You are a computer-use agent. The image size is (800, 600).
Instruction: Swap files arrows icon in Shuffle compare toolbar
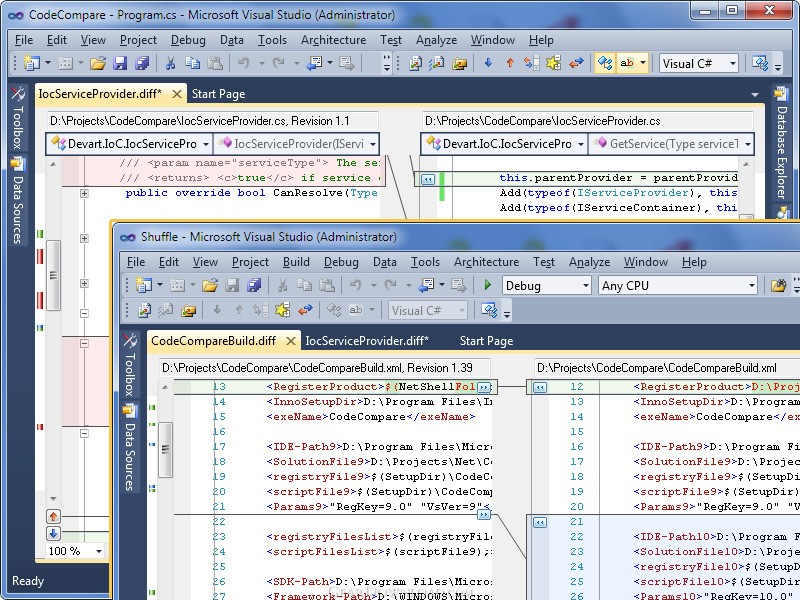coord(305,310)
